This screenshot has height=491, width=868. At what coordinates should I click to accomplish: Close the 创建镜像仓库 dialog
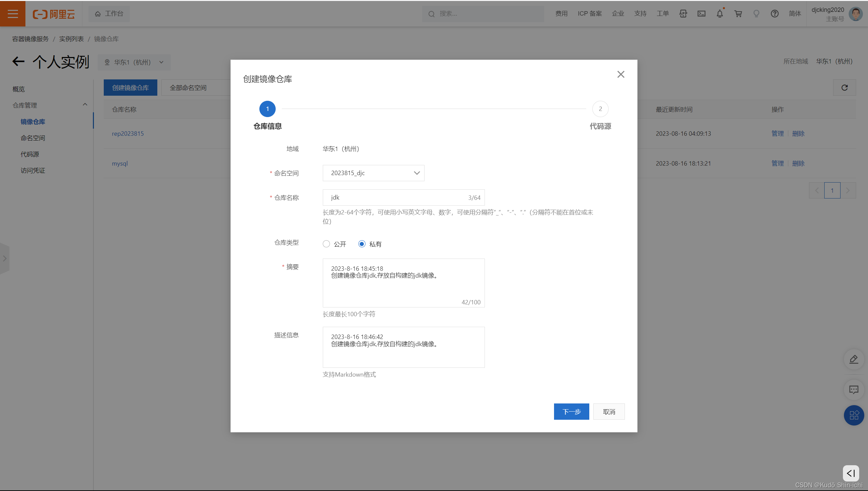point(620,74)
